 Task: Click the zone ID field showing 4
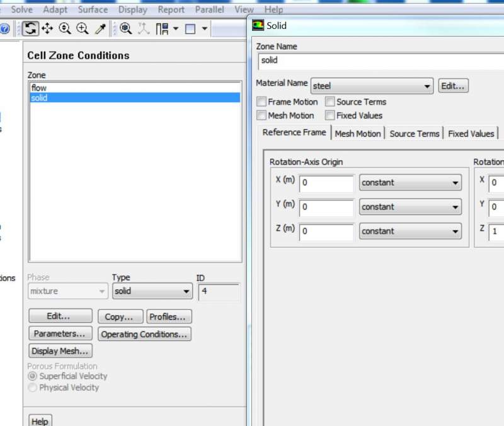coord(219,292)
